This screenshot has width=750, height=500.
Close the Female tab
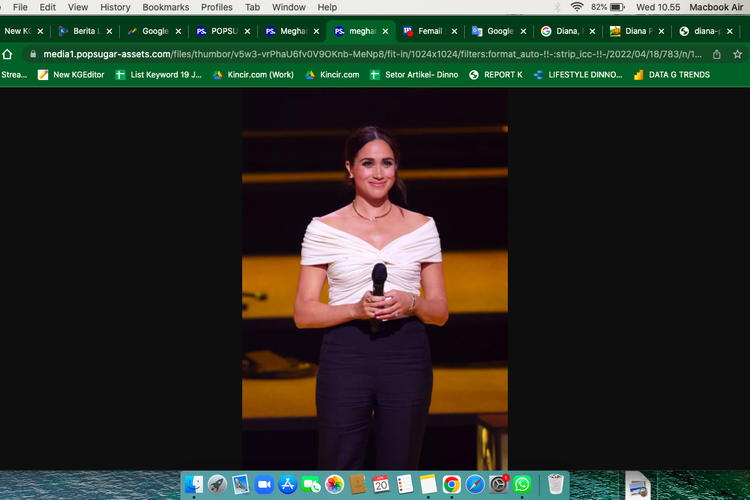[x=454, y=31]
